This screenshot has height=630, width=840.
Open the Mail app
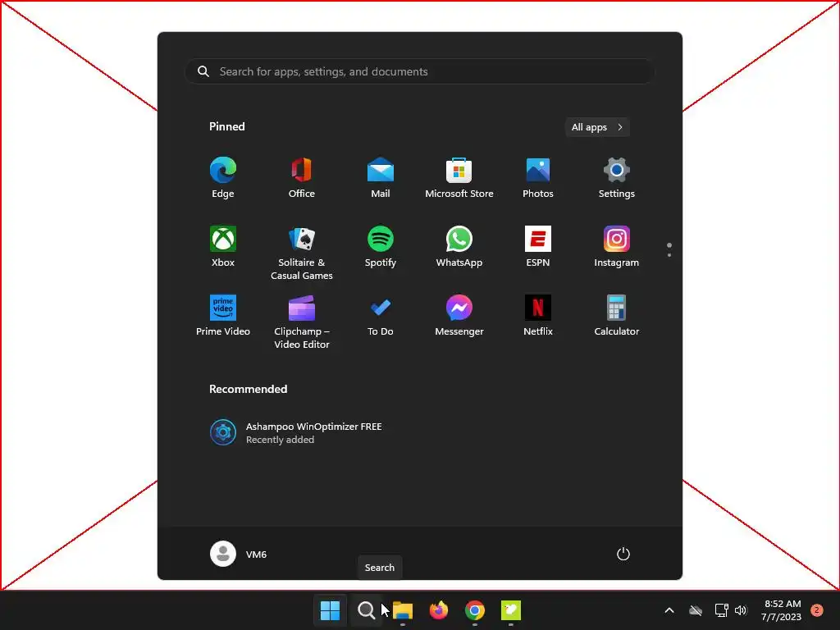click(381, 178)
